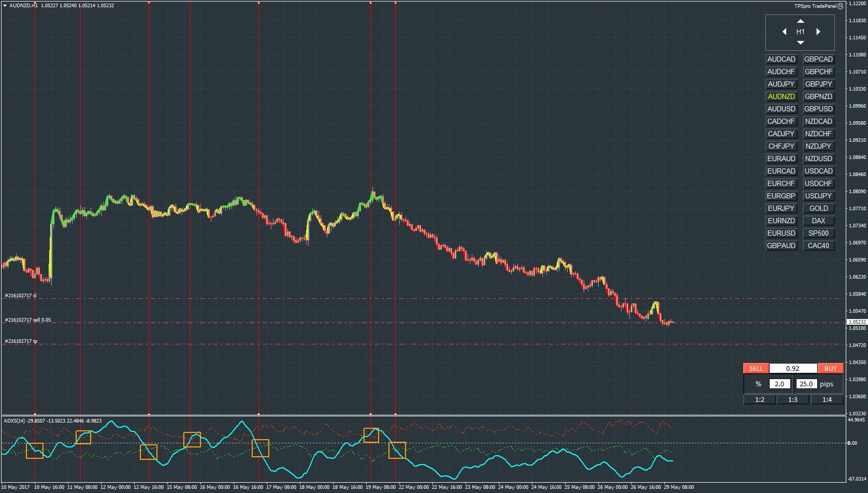
Task: Select the 1:2 risk-reward ratio
Action: coord(760,399)
